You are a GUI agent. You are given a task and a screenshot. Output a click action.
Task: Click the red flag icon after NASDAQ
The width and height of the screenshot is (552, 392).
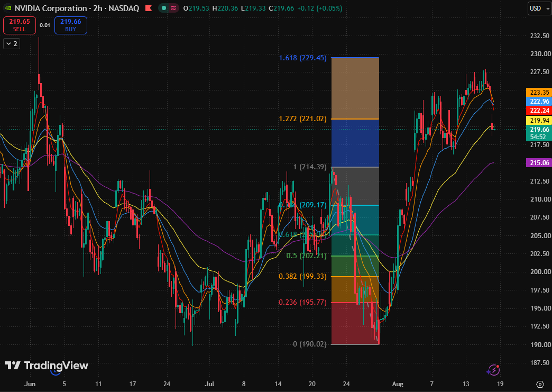(x=149, y=8)
